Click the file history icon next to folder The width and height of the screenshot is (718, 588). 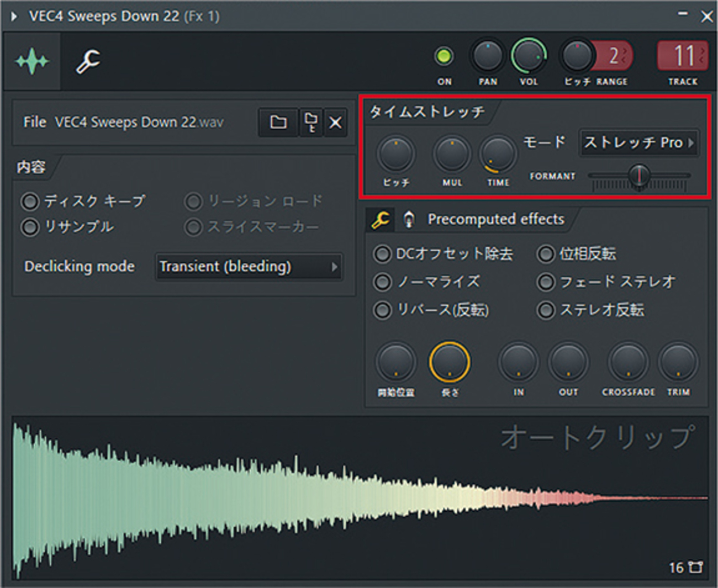click(x=310, y=122)
